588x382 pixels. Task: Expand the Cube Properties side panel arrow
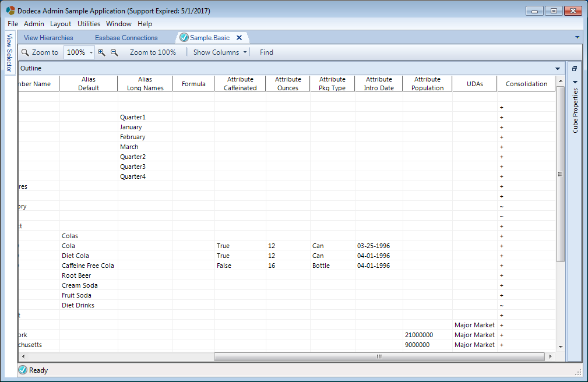[575, 82]
